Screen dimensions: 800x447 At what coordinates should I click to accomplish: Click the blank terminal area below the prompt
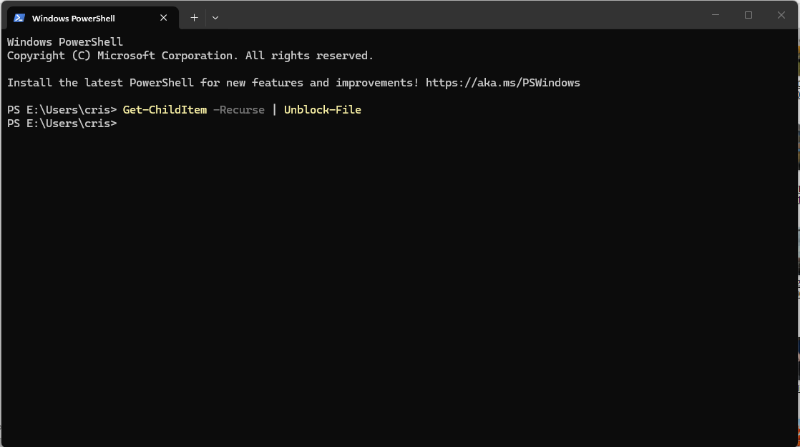tap(398, 286)
